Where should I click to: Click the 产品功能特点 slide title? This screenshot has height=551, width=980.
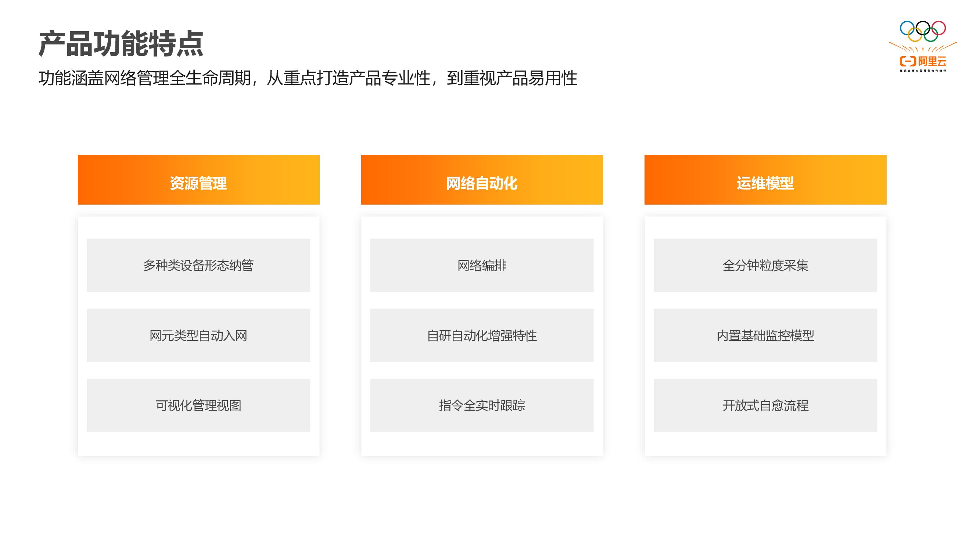(121, 44)
